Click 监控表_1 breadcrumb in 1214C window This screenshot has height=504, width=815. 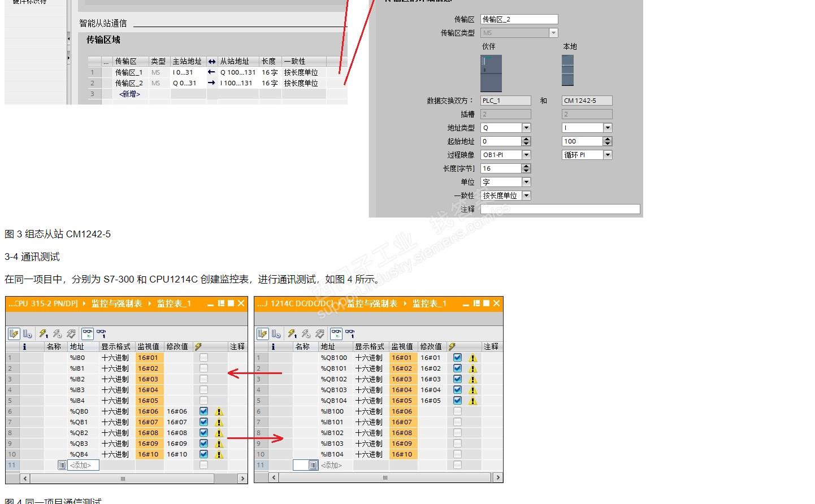point(430,303)
